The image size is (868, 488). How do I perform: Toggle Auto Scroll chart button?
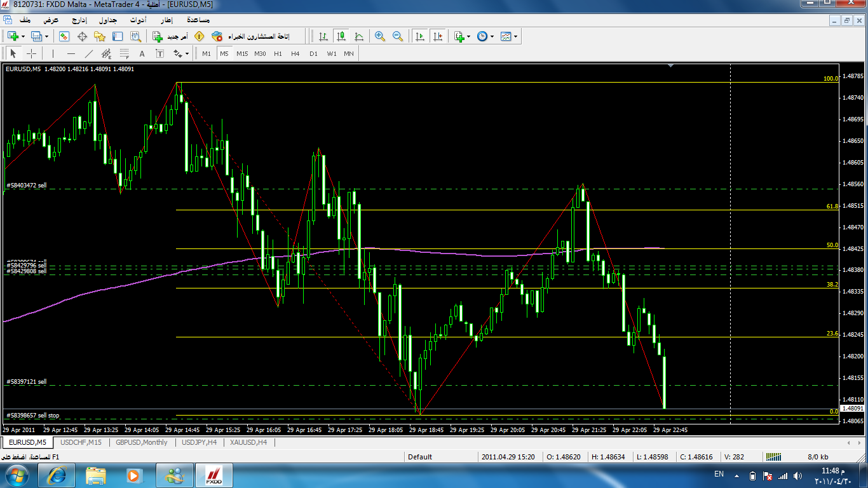tap(420, 37)
